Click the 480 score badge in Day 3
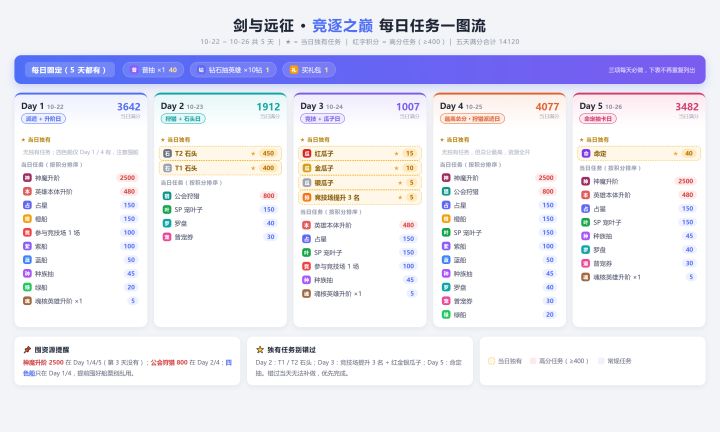Image resolution: width=720 pixels, height=432 pixels. click(408, 225)
